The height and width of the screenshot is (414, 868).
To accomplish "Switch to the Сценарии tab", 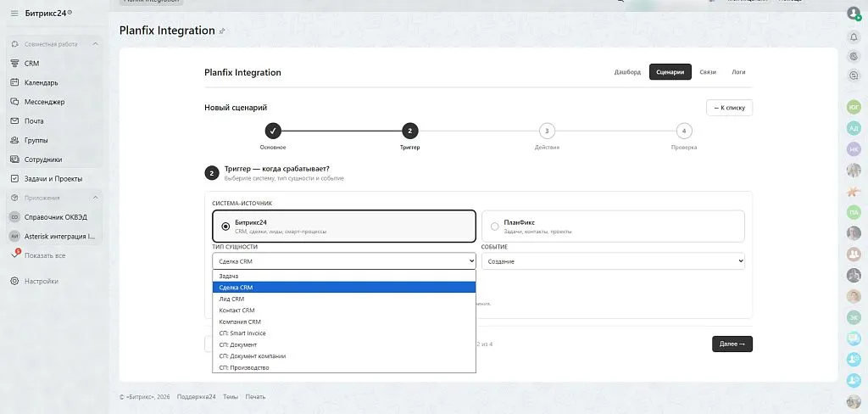I will 670,72.
